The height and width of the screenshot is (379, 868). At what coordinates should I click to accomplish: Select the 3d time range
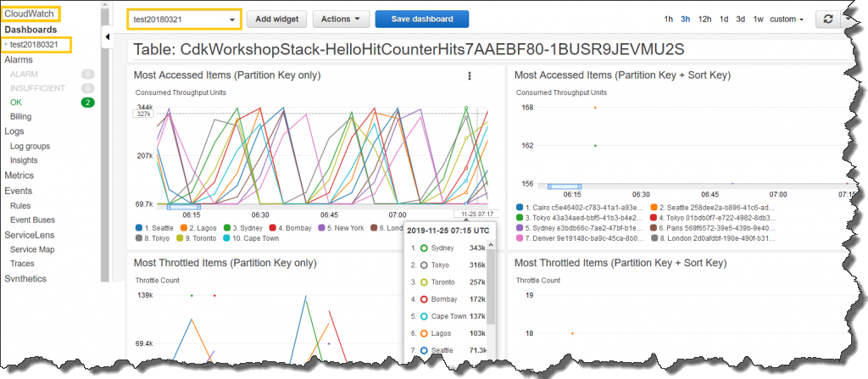pyautogui.click(x=740, y=19)
